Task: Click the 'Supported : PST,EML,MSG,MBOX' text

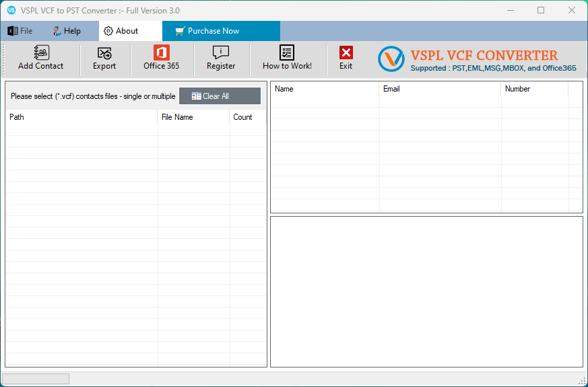Action: pyautogui.click(x=494, y=68)
